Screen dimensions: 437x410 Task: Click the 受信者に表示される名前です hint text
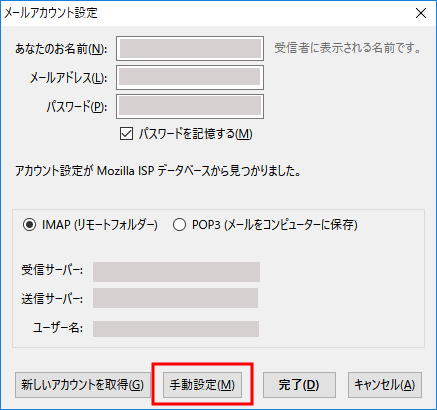click(x=348, y=48)
